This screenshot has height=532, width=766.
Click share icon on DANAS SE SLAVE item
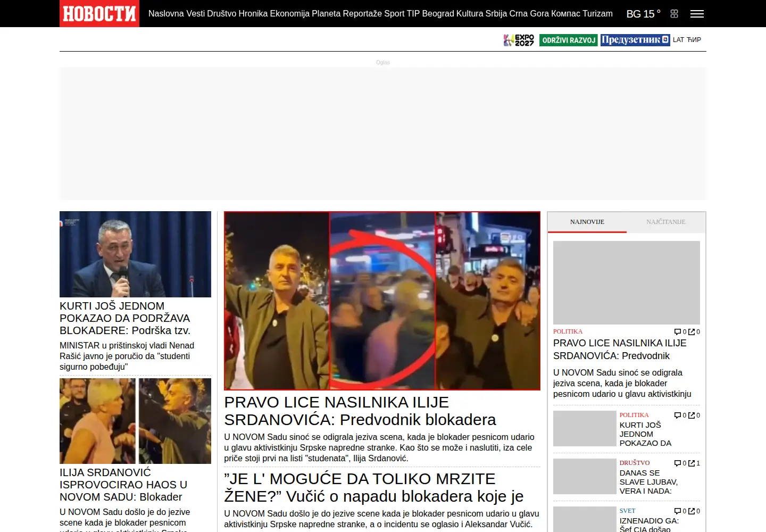click(692, 463)
